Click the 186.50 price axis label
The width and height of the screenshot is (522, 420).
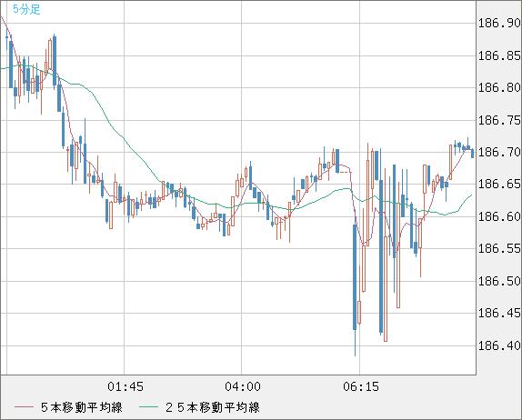point(499,281)
